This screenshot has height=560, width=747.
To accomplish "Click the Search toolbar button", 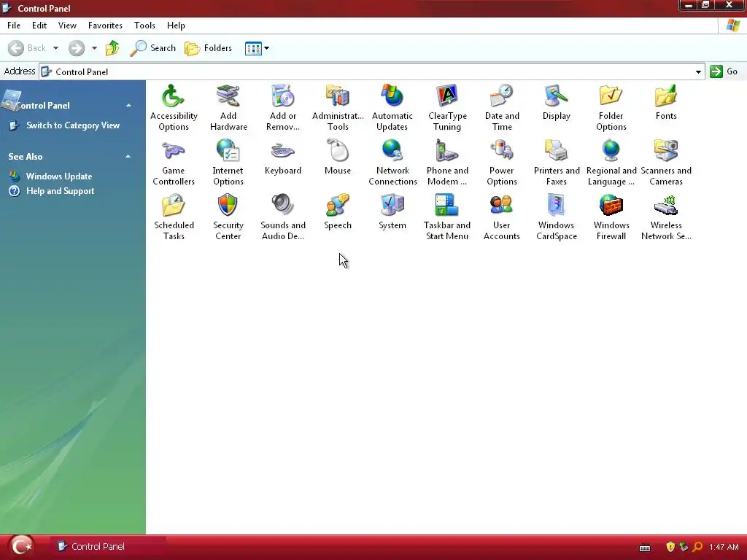I will [x=153, y=48].
